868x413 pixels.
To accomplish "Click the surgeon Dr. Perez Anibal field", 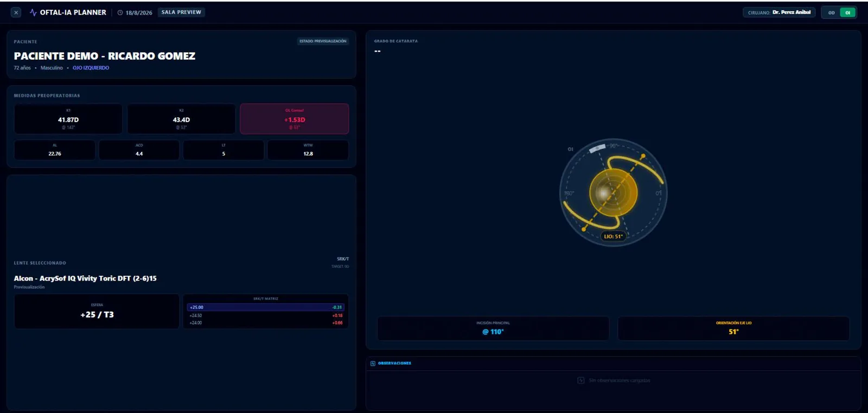I will pos(779,12).
